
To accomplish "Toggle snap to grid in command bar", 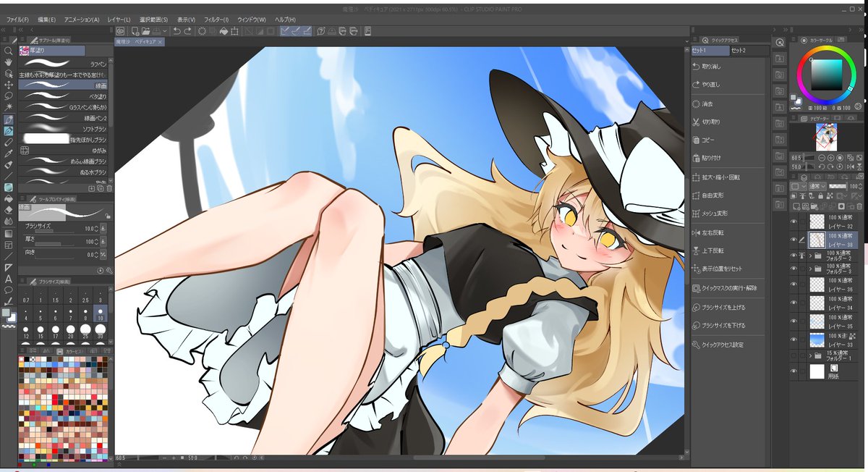I will pyautogui.click(x=308, y=31).
